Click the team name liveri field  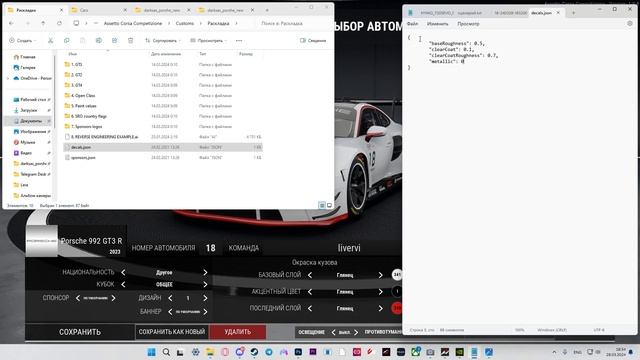click(x=349, y=248)
